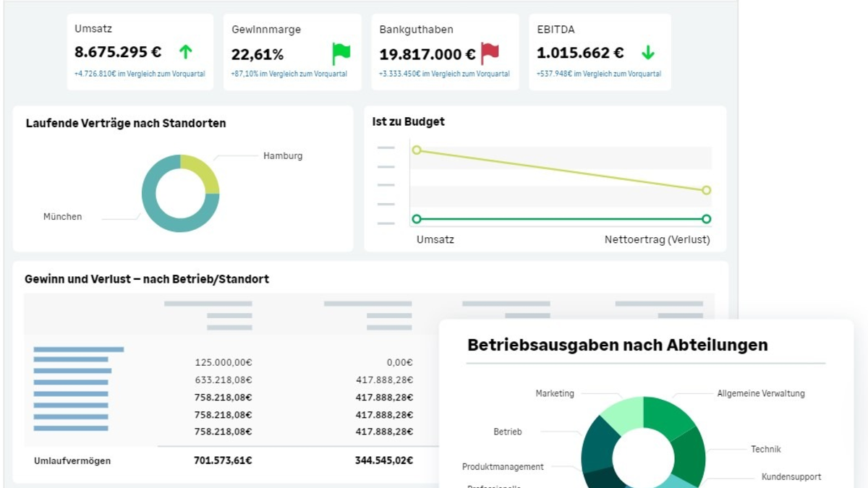Screen dimensions: 868x488
Task: Toggle the München legend label
Action: pyautogui.click(x=61, y=216)
